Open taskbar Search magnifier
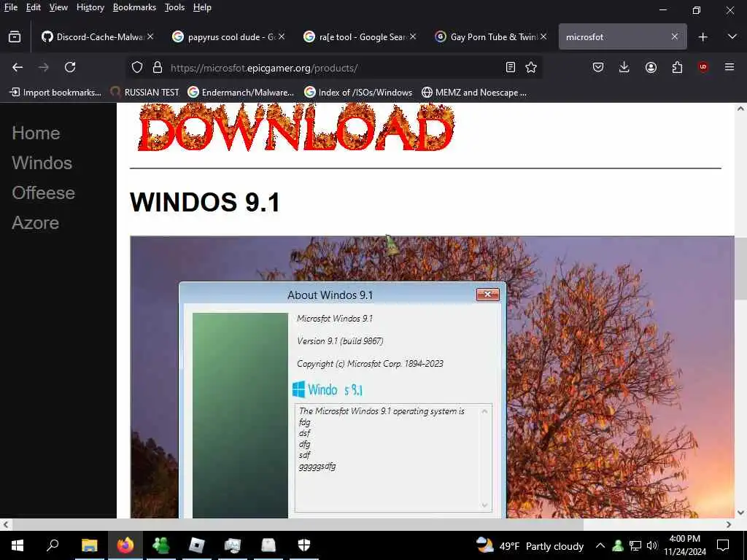 tap(53, 545)
